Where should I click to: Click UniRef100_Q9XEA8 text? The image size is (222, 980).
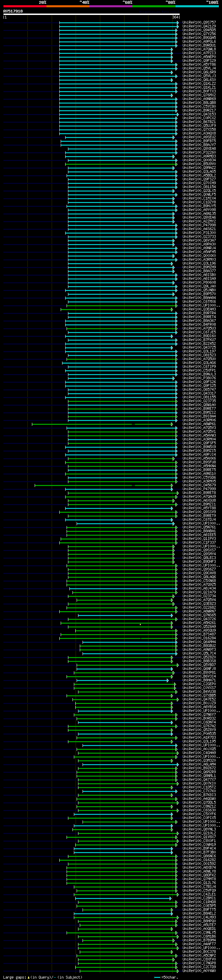tap(199, 149)
